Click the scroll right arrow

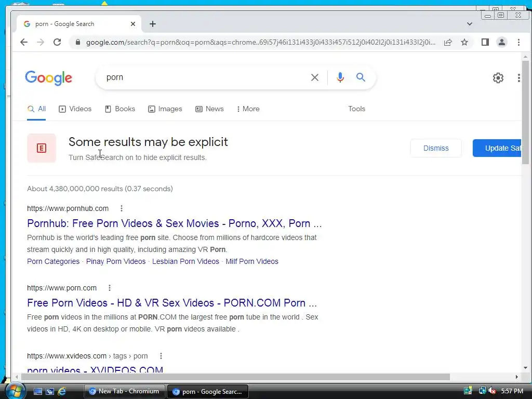pyautogui.click(x=517, y=377)
